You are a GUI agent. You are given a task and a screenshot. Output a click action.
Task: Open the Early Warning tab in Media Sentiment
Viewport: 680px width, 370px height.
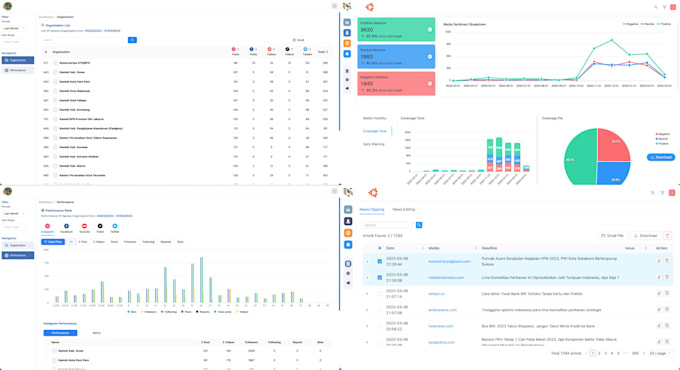click(373, 144)
